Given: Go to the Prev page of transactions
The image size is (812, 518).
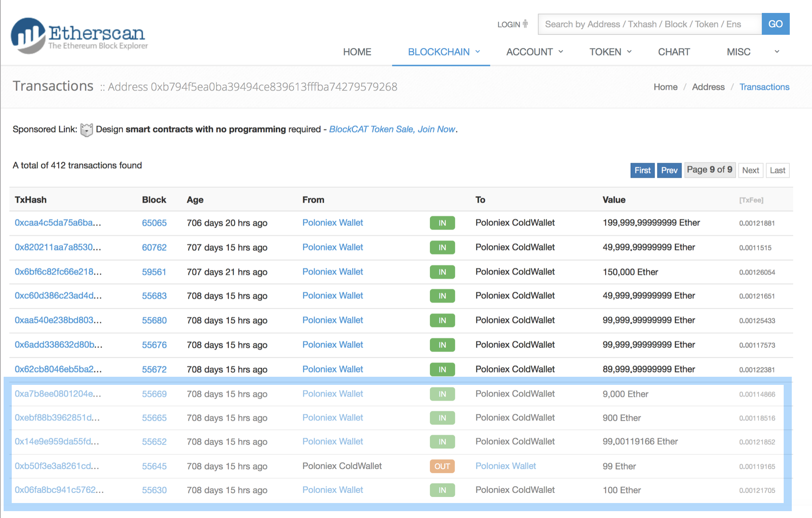Looking at the screenshot, I should (x=669, y=170).
